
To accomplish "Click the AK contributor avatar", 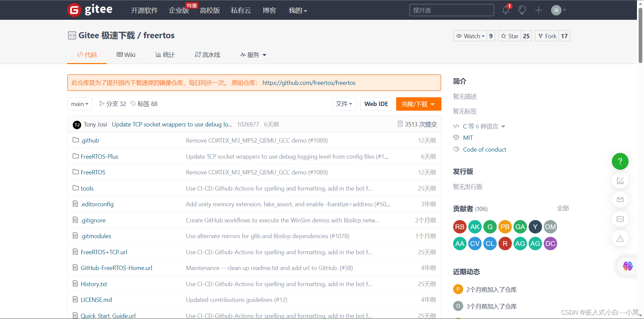I will point(475,227).
